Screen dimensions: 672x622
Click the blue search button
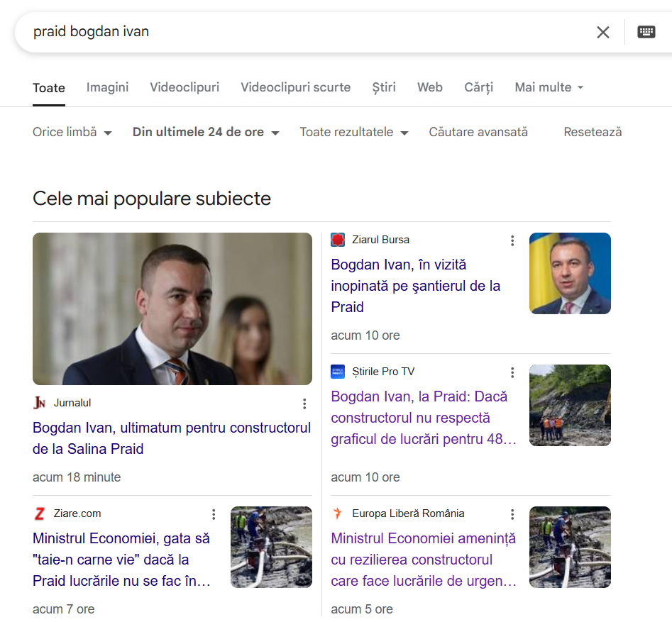pos(668,32)
